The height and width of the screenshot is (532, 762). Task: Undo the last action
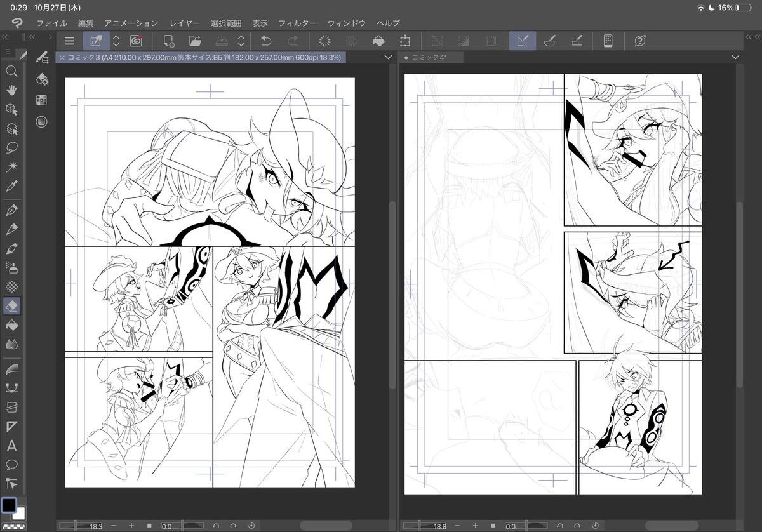(x=266, y=41)
